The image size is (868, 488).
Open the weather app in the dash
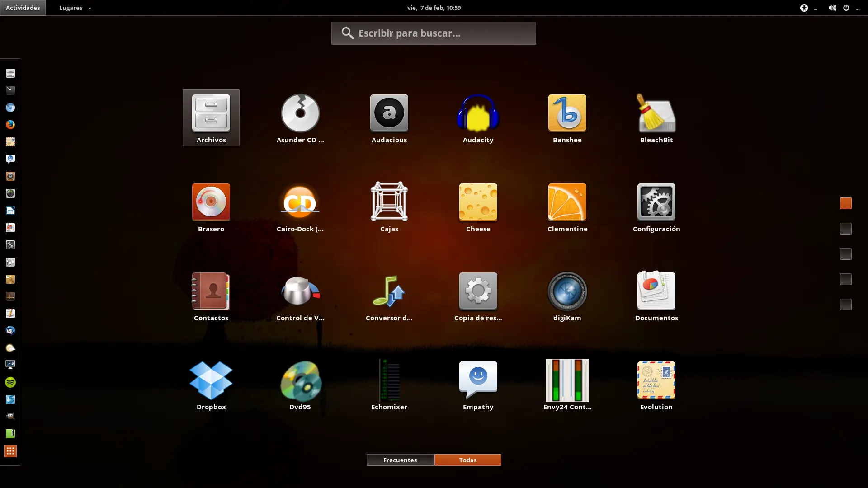coord(10,348)
